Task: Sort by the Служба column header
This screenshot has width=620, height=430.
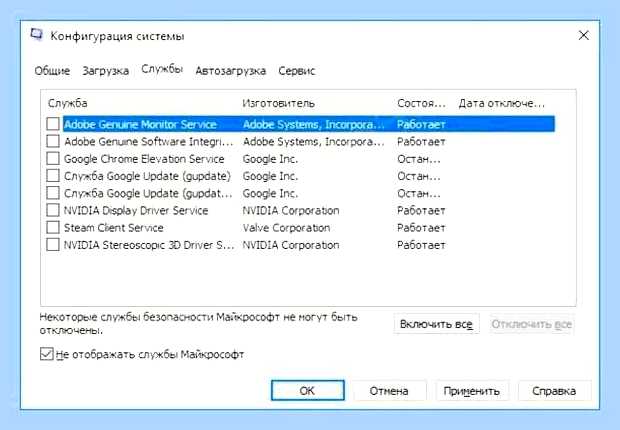Action: point(68,103)
